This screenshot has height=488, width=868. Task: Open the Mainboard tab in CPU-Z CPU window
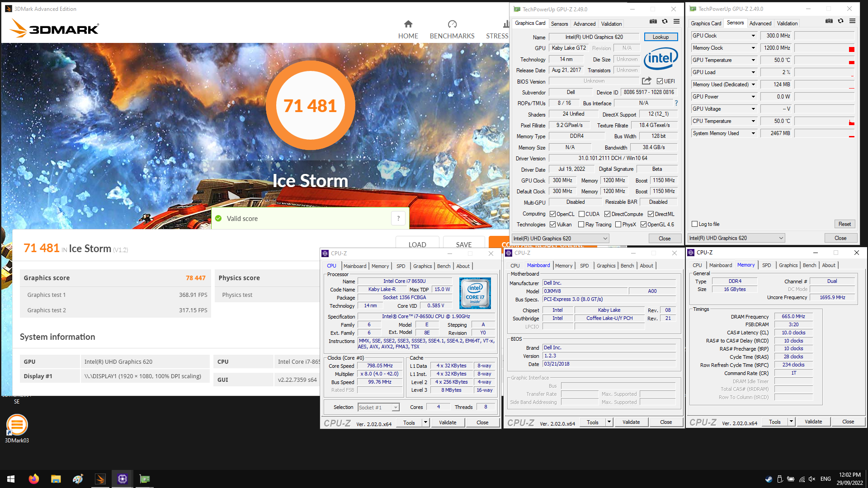355,266
